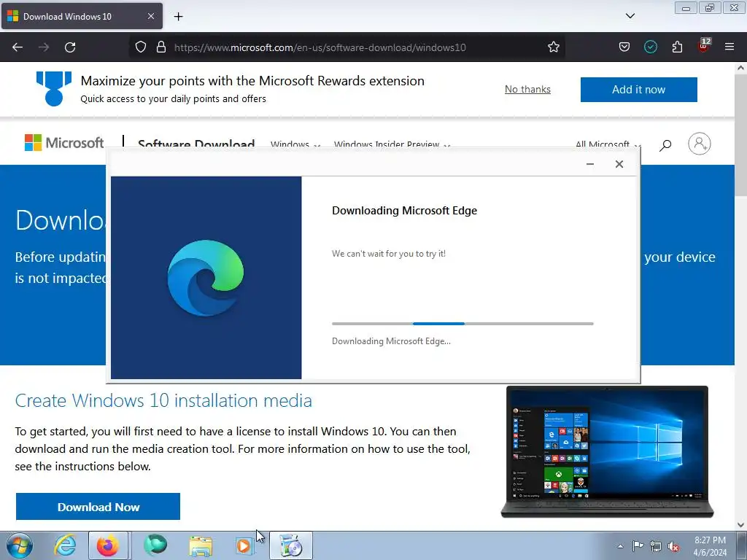Open Windows Media Player taskbar icon
The image size is (747, 560).
pyautogui.click(x=244, y=545)
